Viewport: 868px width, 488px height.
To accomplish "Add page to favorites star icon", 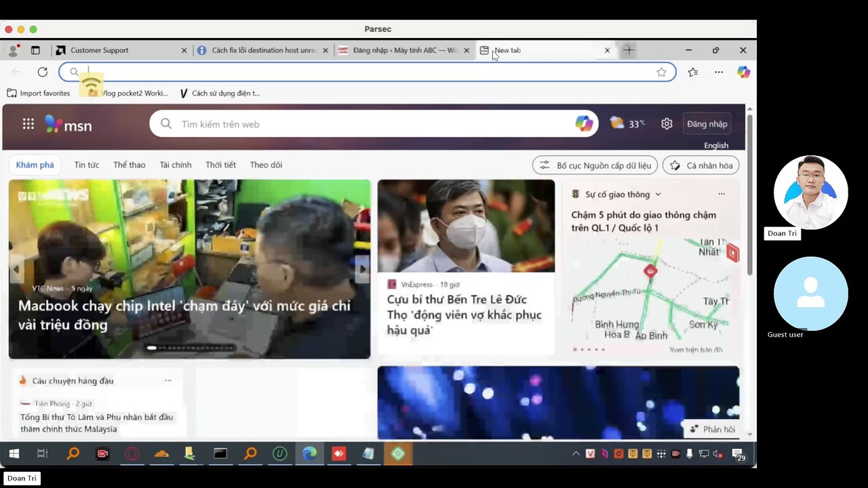I will coord(661,72).
